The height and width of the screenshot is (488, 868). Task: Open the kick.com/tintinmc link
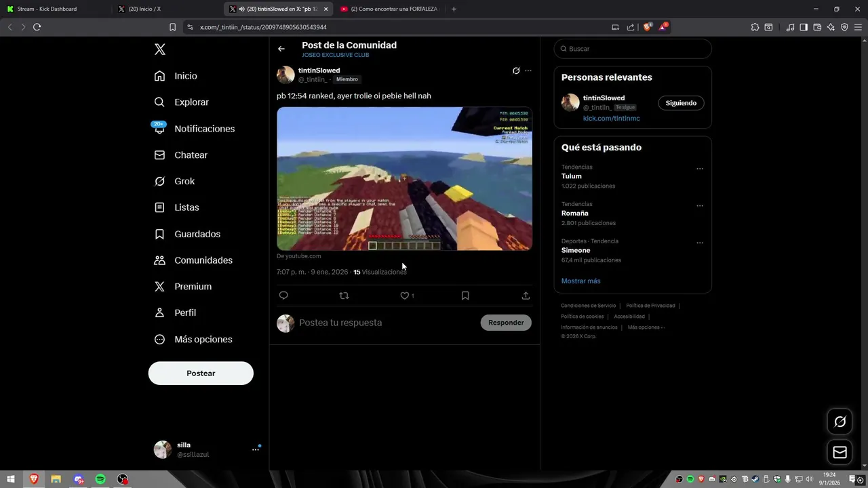coord(611,119)
